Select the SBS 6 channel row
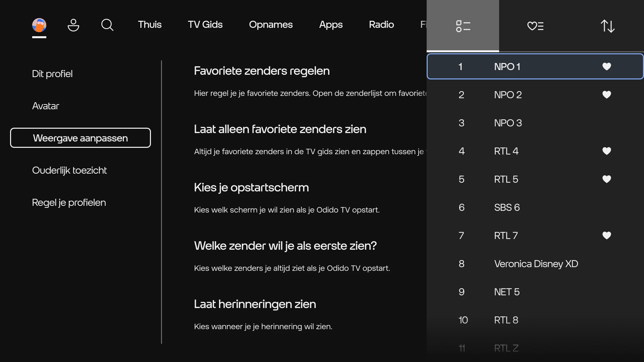The height and width of the screenshot is (362, 644). (535, 207)
